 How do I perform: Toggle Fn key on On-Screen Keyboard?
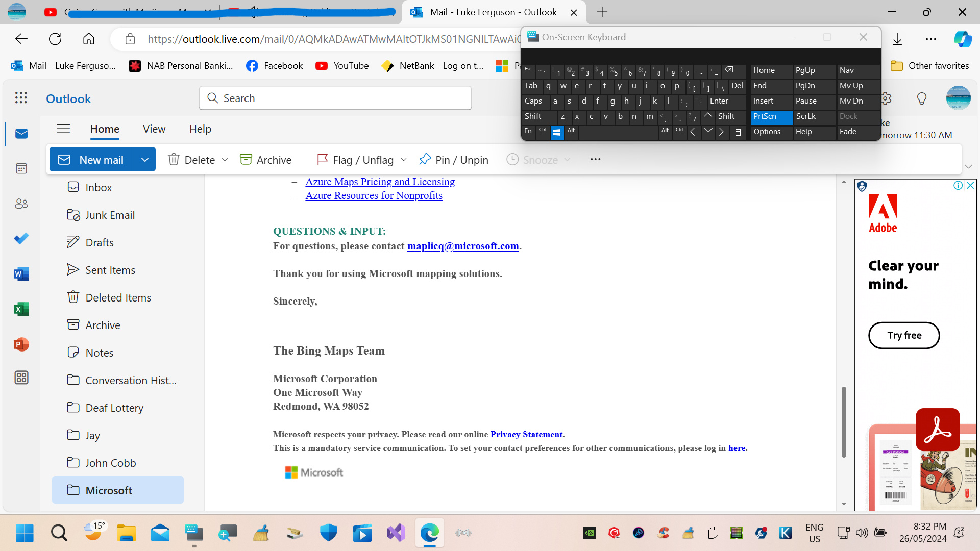(x=528, y=132)
